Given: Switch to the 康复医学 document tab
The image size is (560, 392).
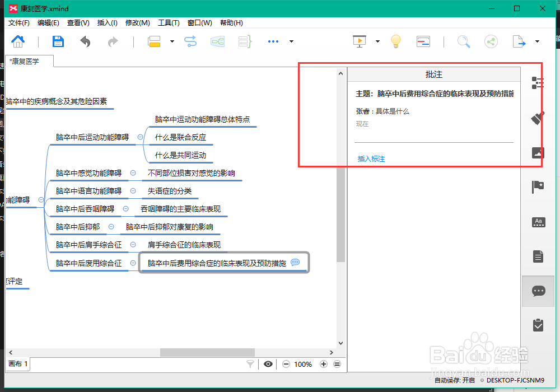Looking at the screenshot, I should (25, 61).
